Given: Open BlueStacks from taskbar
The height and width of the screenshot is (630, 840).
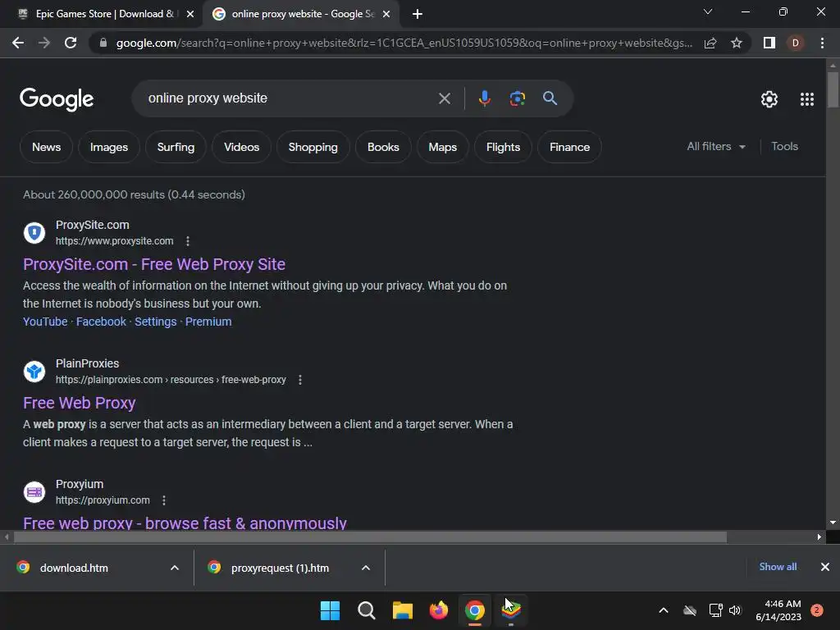Looking at the screenshot, I should 511,609.
